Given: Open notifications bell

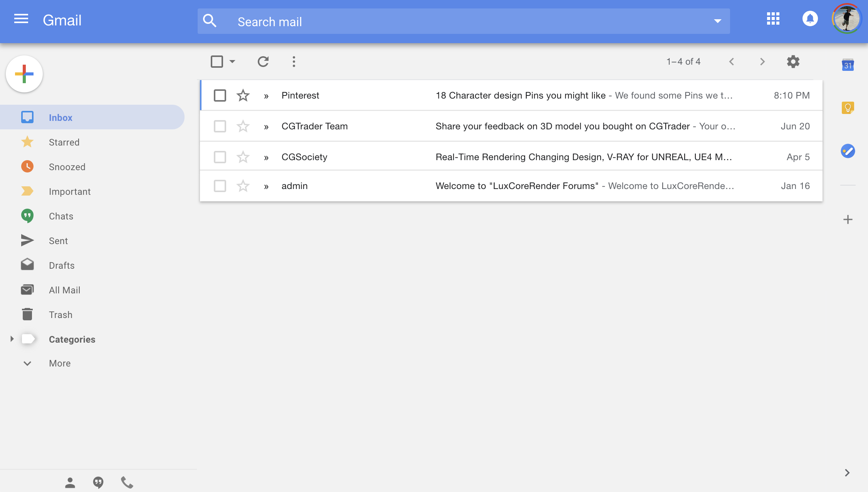Looking at the screenshot, I should 810,18.
